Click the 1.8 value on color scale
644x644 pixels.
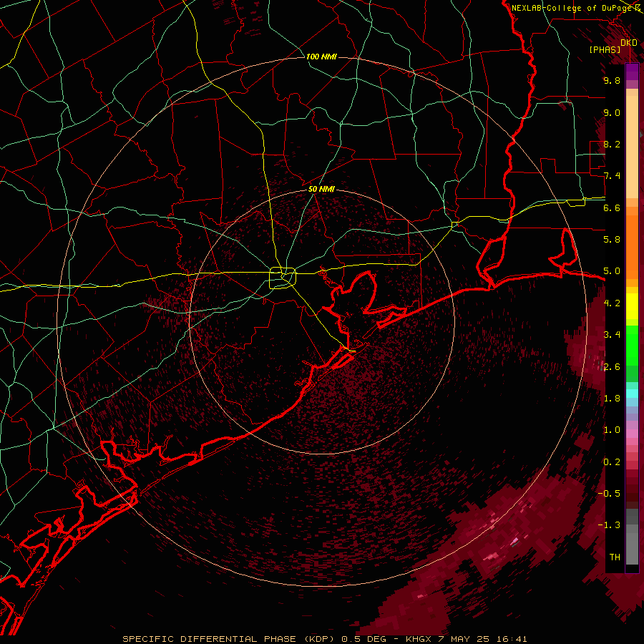[612, 399]
